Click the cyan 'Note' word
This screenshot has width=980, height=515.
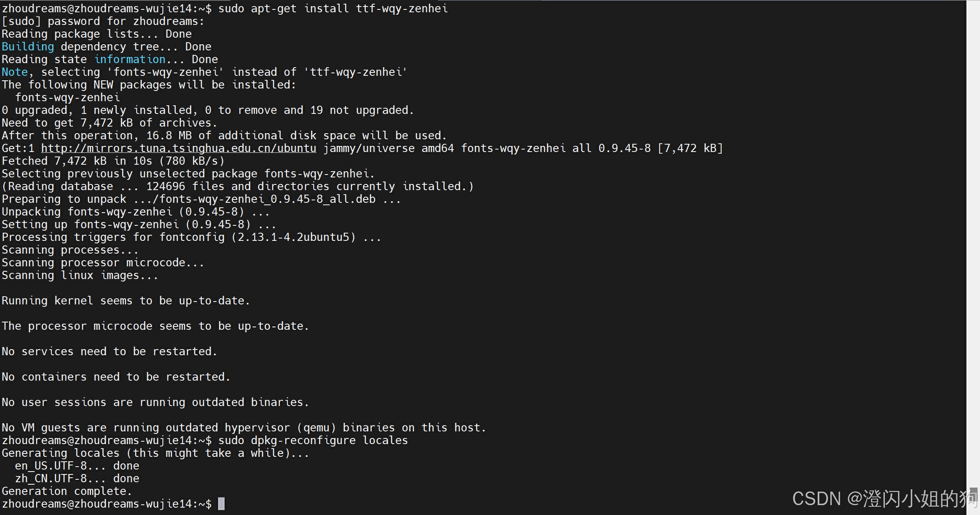click(x=15, y=72)
